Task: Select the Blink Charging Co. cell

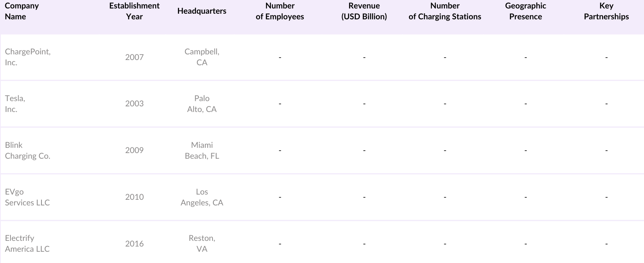Action: [27, 151]
